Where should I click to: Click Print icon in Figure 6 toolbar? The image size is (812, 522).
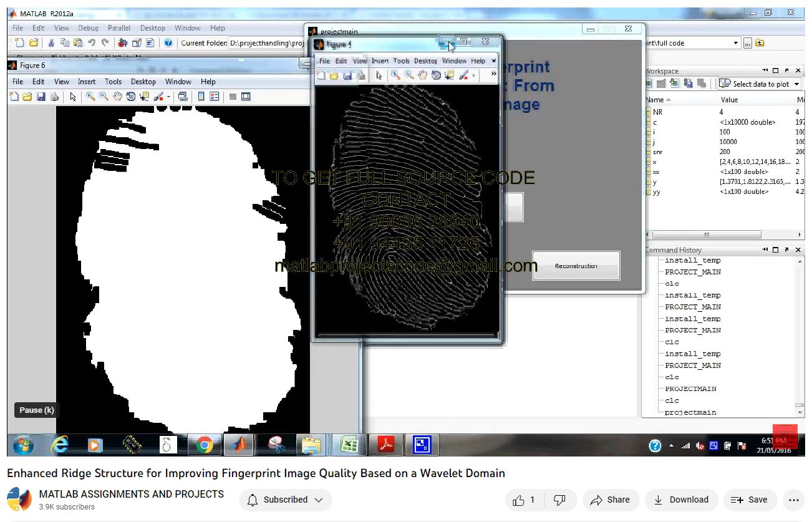click(54, 97)
